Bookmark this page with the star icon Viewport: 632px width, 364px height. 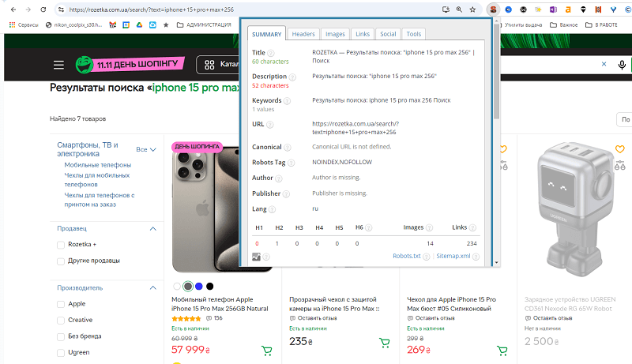(x=472, y=9)
